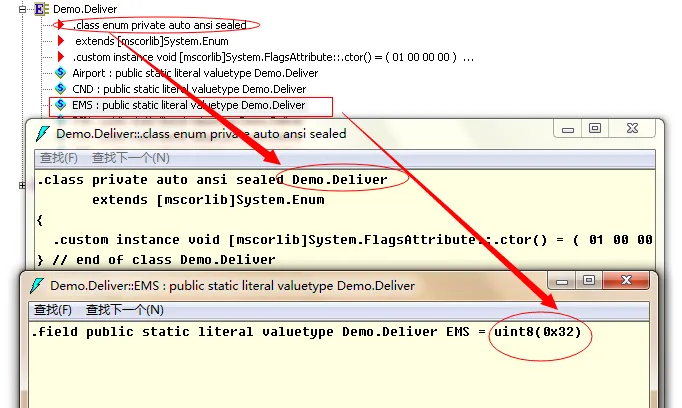Maximize the Demo.Deliver::EMS window
This screenshot has width=682, height=408.
point(589,281)
